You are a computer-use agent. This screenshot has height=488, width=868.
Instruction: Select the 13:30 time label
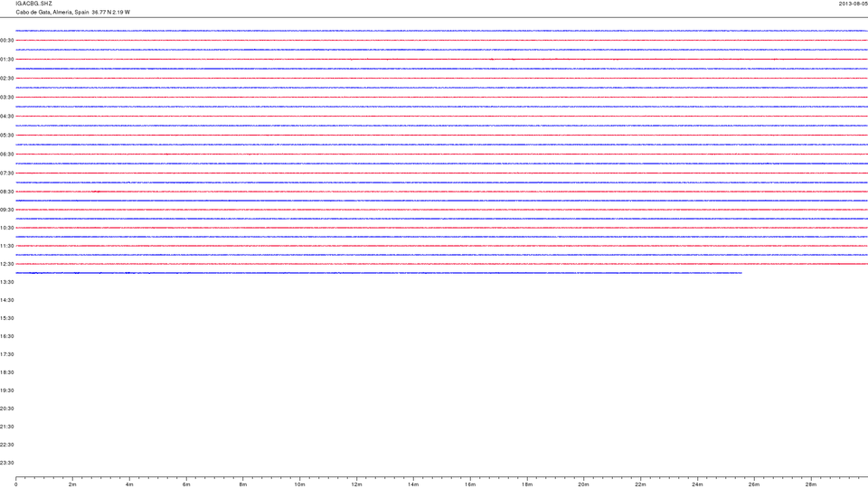[6, 282]
